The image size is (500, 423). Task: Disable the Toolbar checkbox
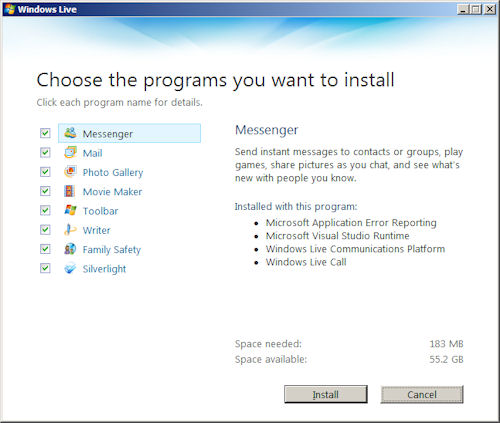coord(45,211)
